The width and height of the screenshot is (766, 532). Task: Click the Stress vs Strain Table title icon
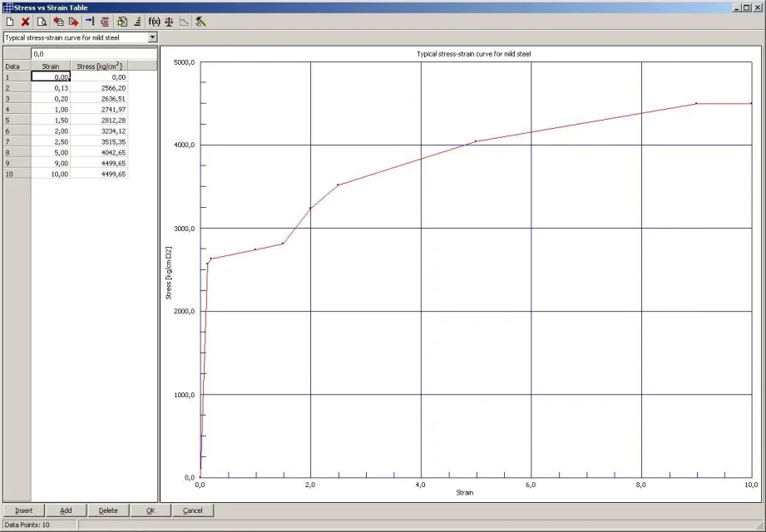7,7
